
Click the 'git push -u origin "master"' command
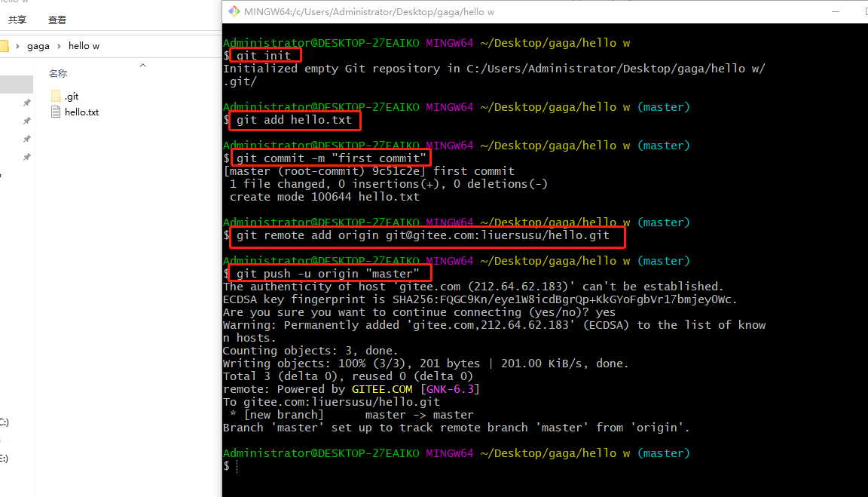(328, 274)
